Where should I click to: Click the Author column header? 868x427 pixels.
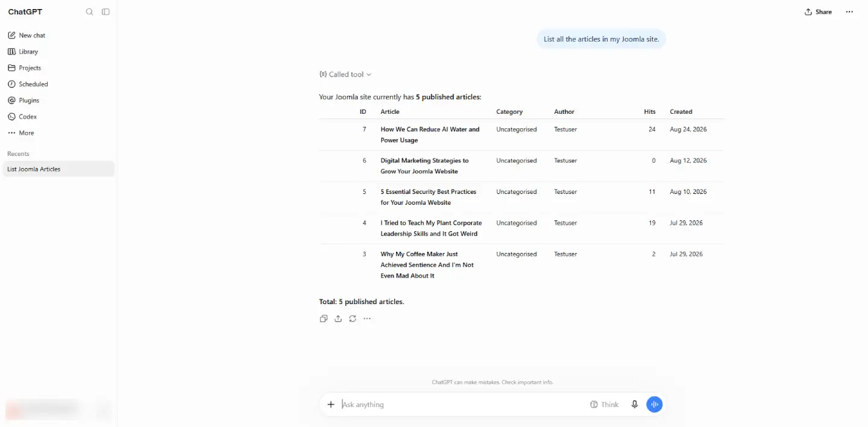(564, 112)
